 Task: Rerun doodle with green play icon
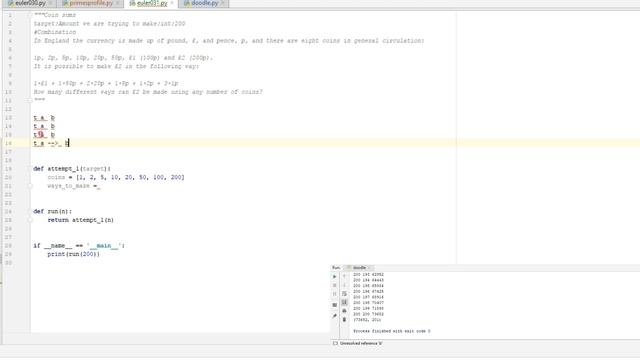335,277
